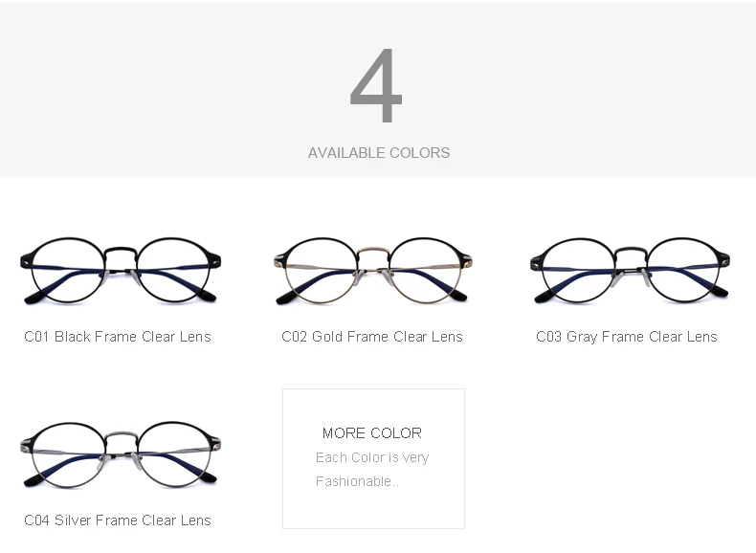The height and width of the screenshot is (553, 756).
Task: Click the Fashionable.. text line
Action: pos(357,481)
